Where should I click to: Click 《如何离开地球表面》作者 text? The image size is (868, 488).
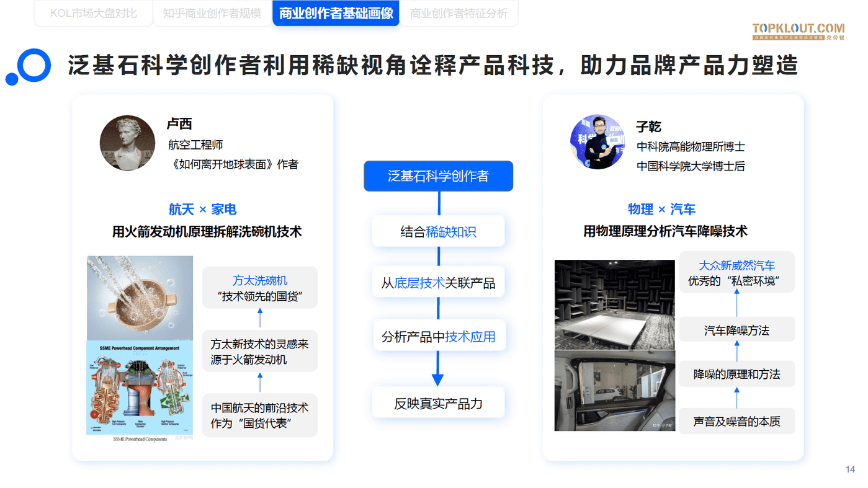pos(233,165)
